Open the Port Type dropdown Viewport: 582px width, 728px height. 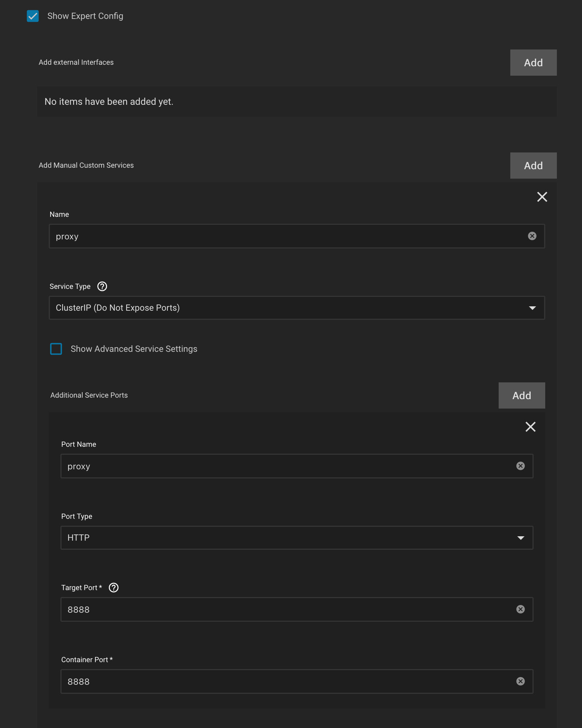(x=297, y=538)
